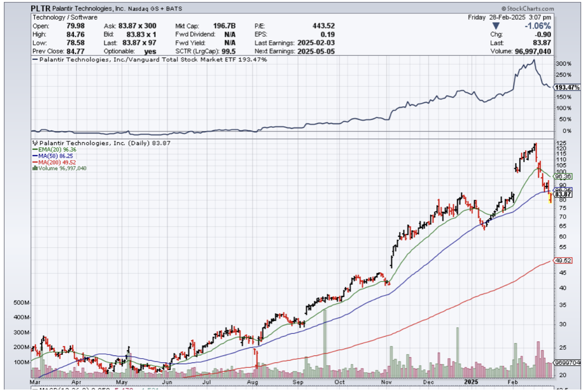Click the Nov label on time axis

(386, 382)
